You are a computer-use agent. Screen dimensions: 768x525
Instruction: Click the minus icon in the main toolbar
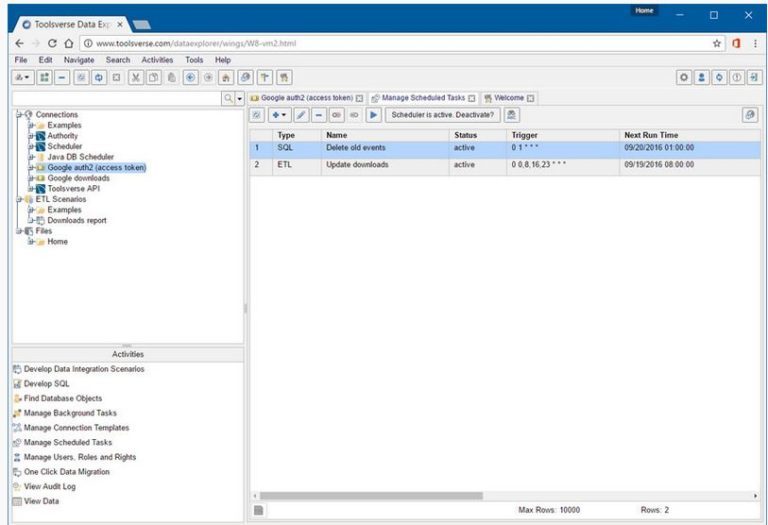62,77
